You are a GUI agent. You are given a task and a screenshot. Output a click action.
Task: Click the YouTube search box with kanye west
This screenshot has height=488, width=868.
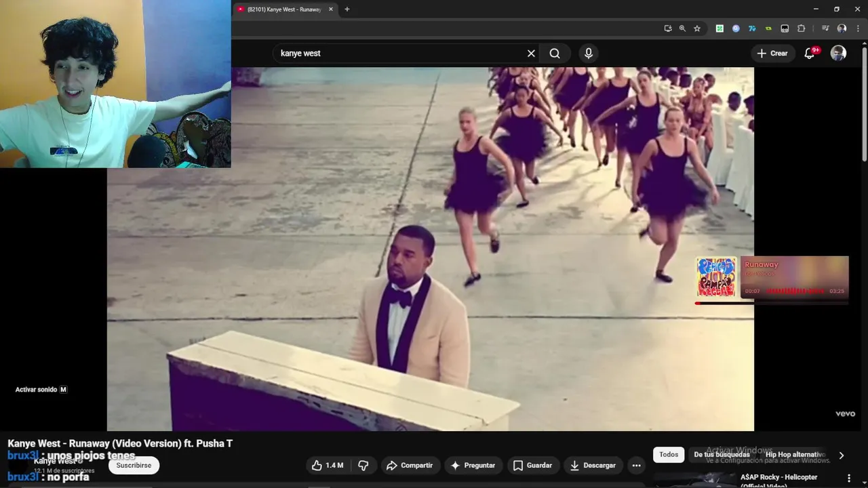pos(400,54)
